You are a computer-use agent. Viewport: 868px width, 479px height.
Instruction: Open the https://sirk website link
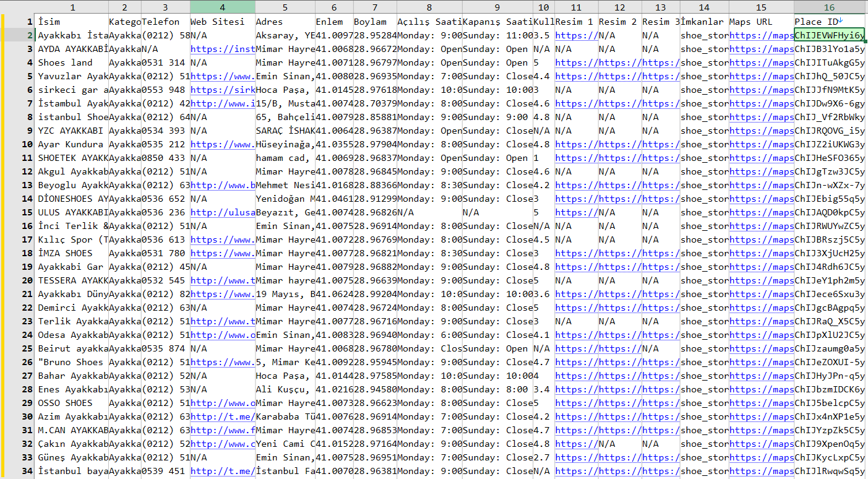click(x=223, y=90)
